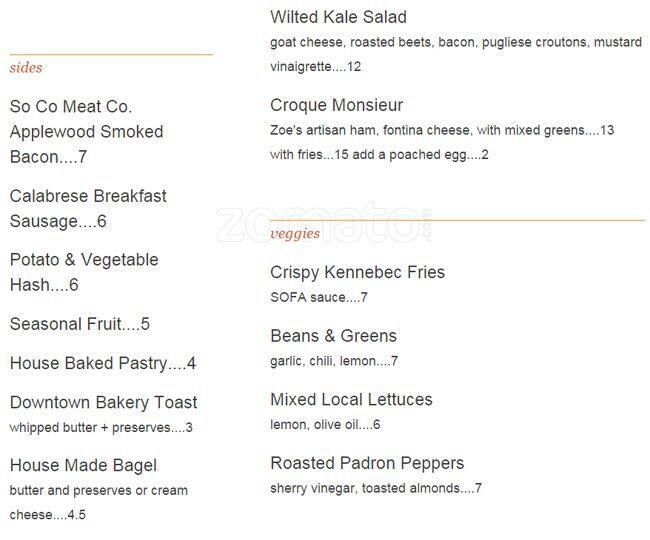This screenshot has width=650, height=540.
Task: Click Crispy Kennebec Fries title
Action: pyautogui.click(x=357, y=272)
